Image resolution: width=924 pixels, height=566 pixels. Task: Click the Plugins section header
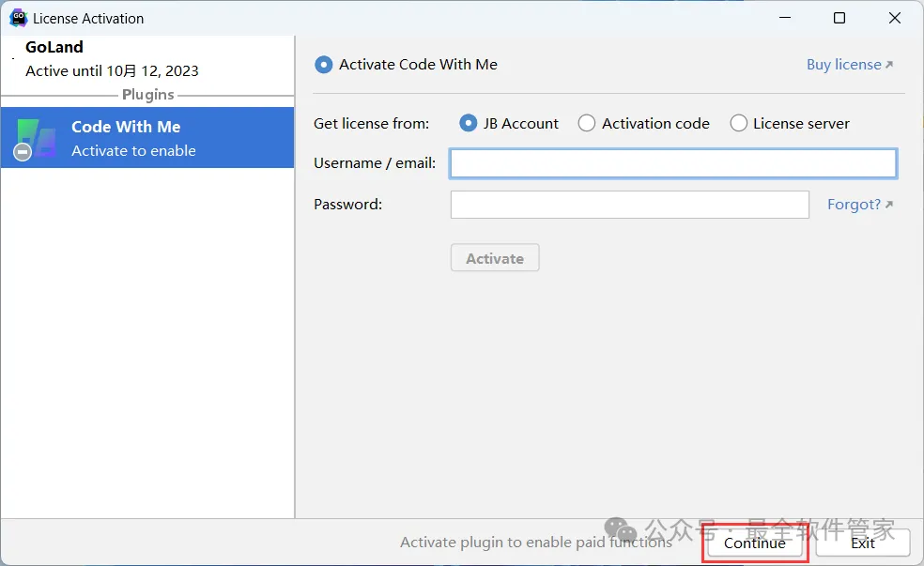tap(148, 95)
